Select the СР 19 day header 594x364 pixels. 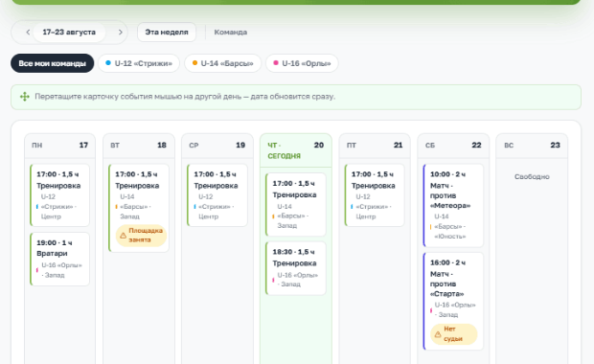217,146
